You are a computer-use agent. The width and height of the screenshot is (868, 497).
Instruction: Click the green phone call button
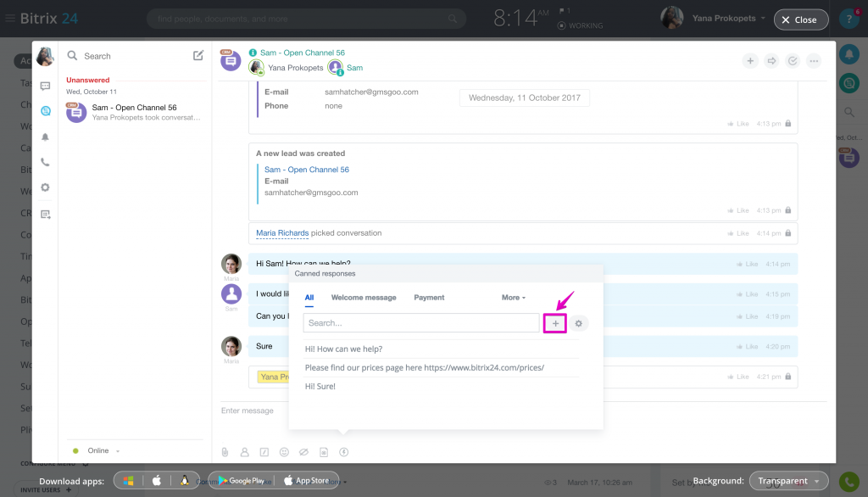(849, 482)
